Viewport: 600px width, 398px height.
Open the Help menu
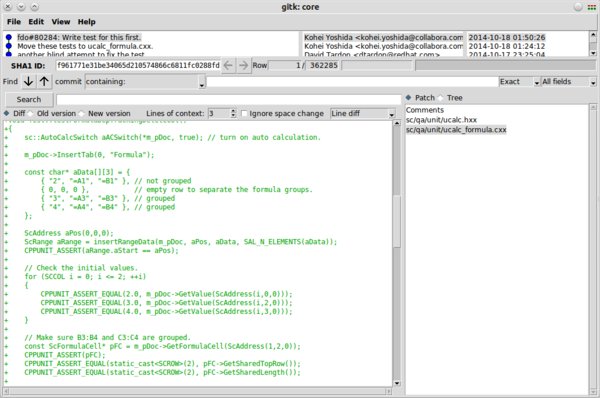pos(86,22)
